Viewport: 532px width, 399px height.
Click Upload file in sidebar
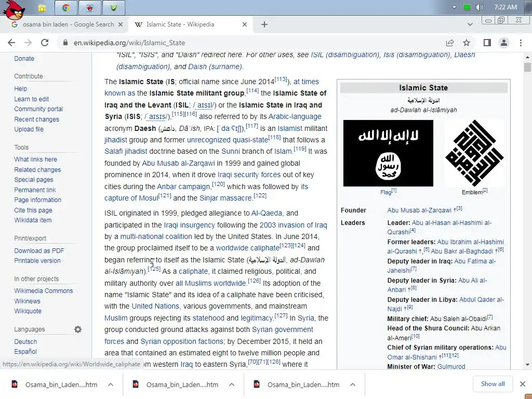pyautogui.click(x=29, y=129)
